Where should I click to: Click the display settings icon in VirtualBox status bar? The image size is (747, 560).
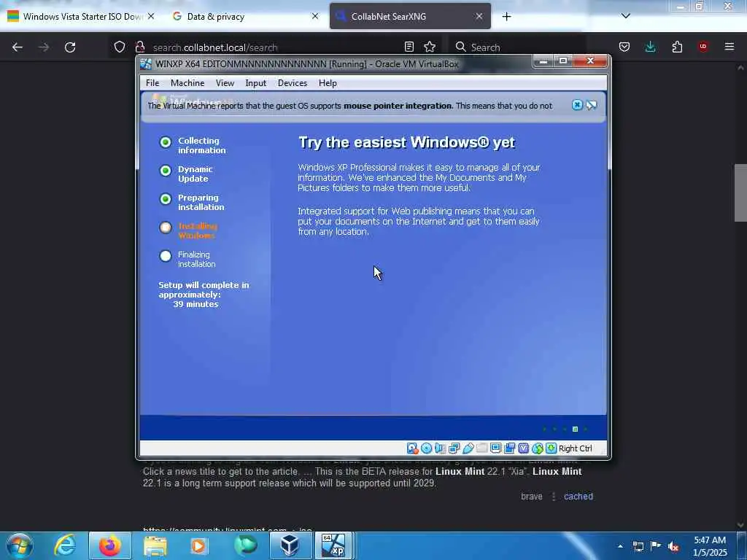point(496,448)
